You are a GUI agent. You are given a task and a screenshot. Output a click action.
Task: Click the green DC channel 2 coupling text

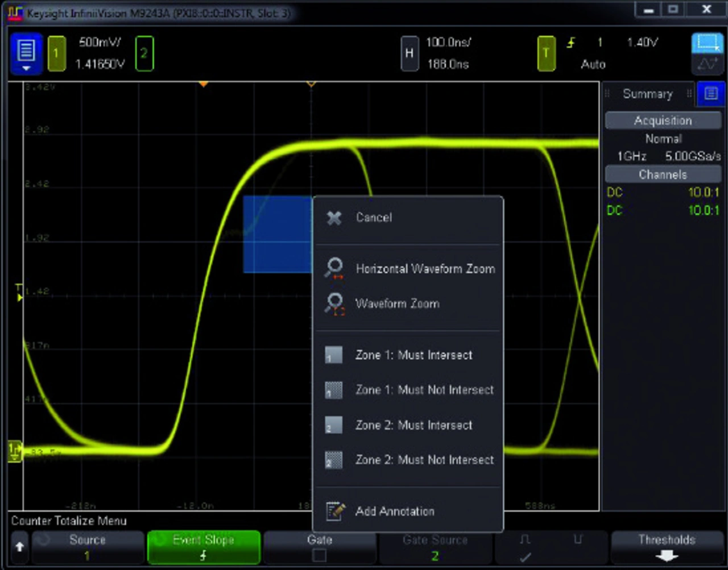615,210
